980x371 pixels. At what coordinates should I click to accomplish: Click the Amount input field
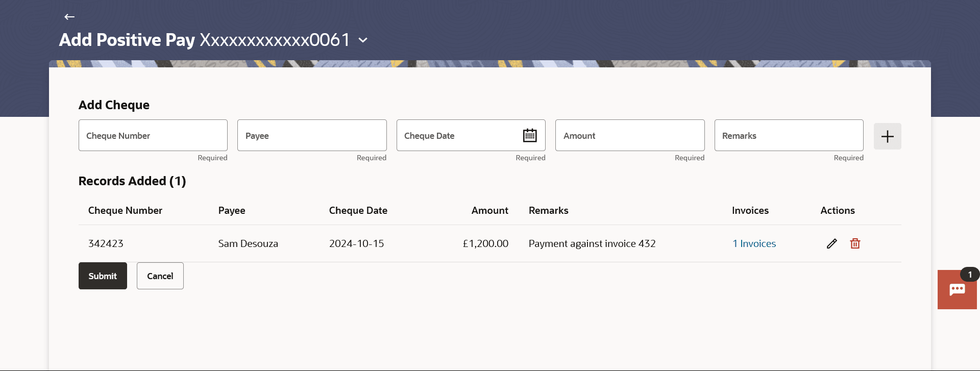[629, 135]
